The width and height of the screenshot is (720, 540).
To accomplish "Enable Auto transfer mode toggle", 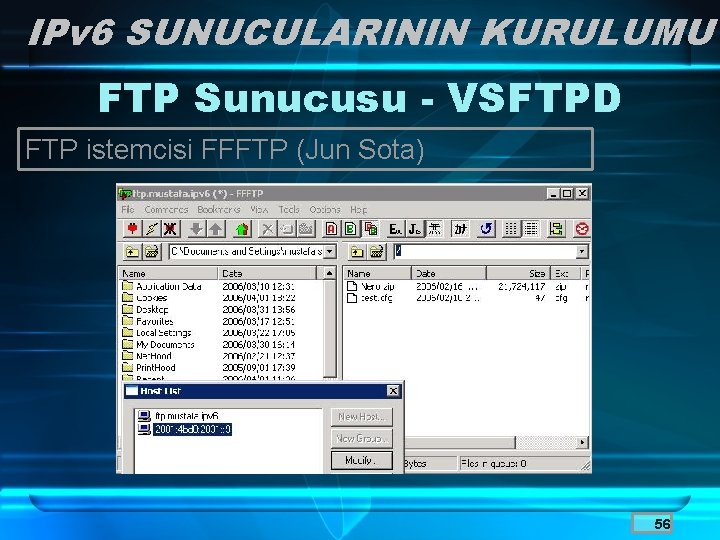I will (370, 229).
